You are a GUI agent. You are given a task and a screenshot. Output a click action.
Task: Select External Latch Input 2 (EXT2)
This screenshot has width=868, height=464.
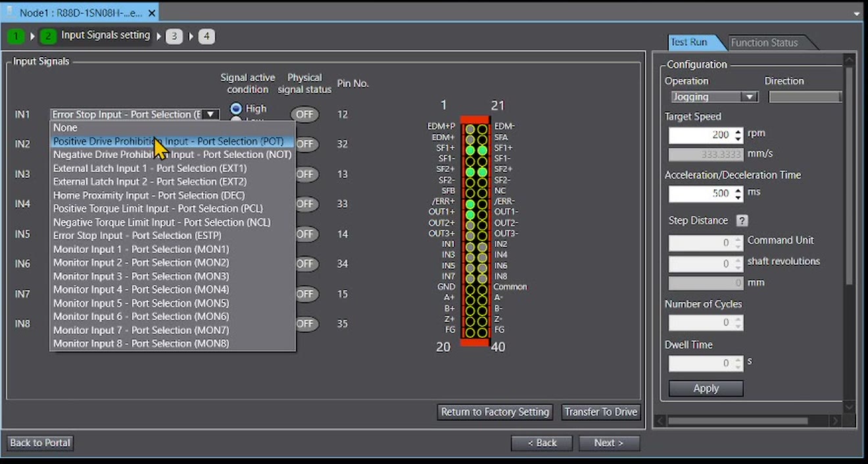[x=172, y=181]
